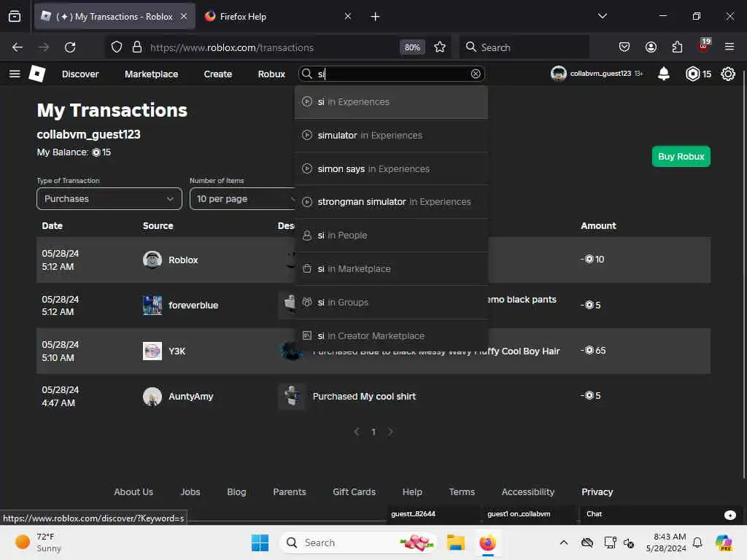Open the Number of Items dropdown
This screenshot has width=747, height=560.
tap(242, 198)
